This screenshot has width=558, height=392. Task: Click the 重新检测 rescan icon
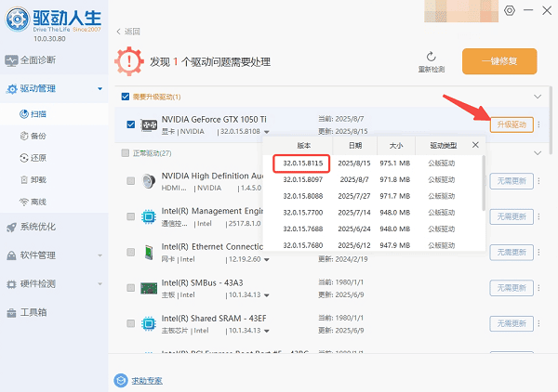[x=431, y=57]
